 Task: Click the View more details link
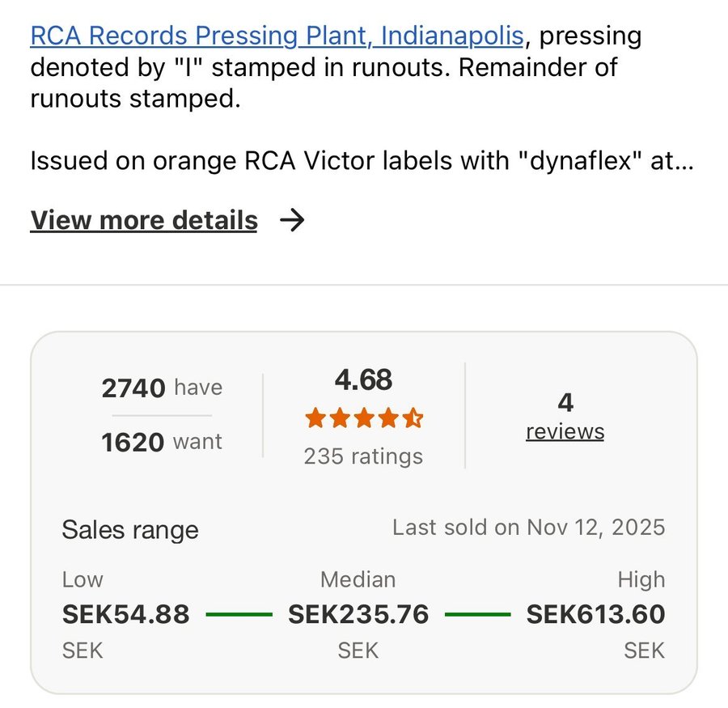pyautogui.click(x=144, y=220)
